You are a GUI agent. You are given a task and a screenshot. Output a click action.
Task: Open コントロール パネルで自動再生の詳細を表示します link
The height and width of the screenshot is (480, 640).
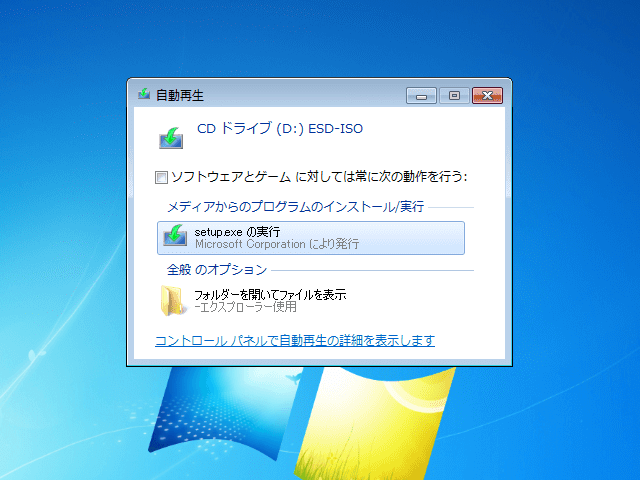tap(295, 340)
